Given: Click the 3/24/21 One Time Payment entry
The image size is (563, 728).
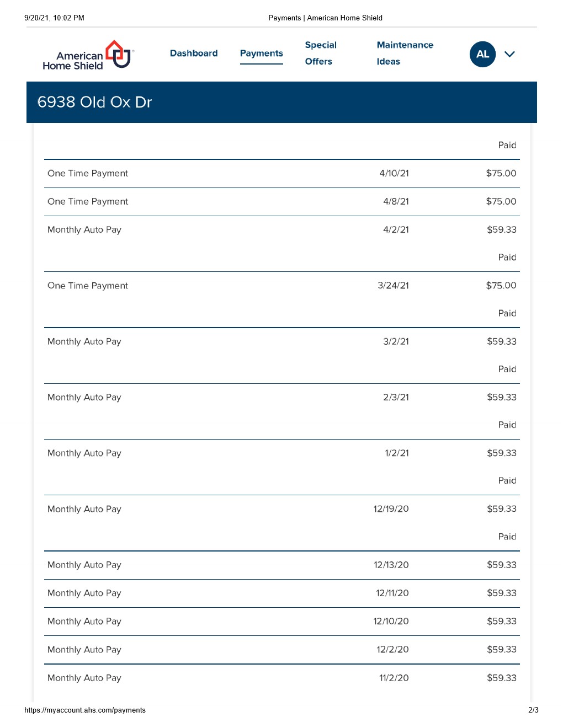Looking at the screenshot, I should [281, 286].
